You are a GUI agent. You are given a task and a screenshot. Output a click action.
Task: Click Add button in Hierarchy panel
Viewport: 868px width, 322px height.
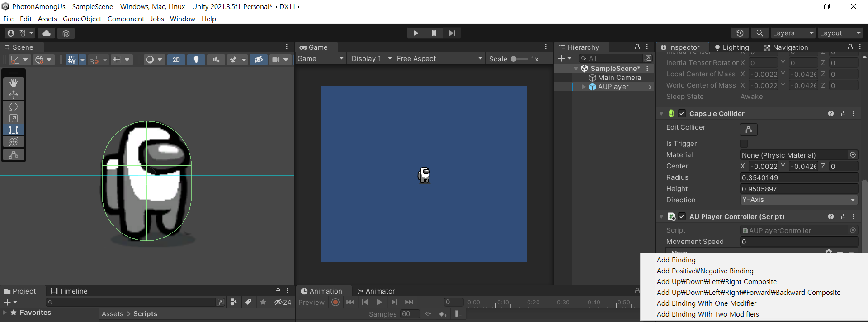coord(564,58)
